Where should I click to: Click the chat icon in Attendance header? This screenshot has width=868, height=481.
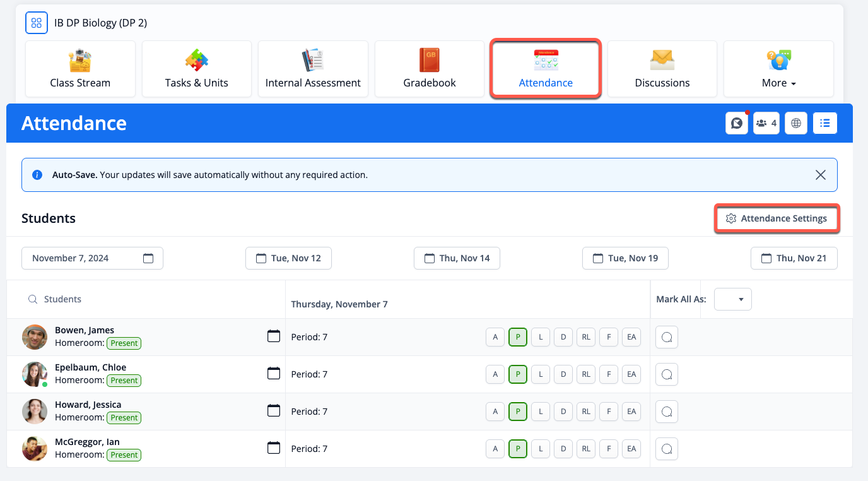click(736, 124)
